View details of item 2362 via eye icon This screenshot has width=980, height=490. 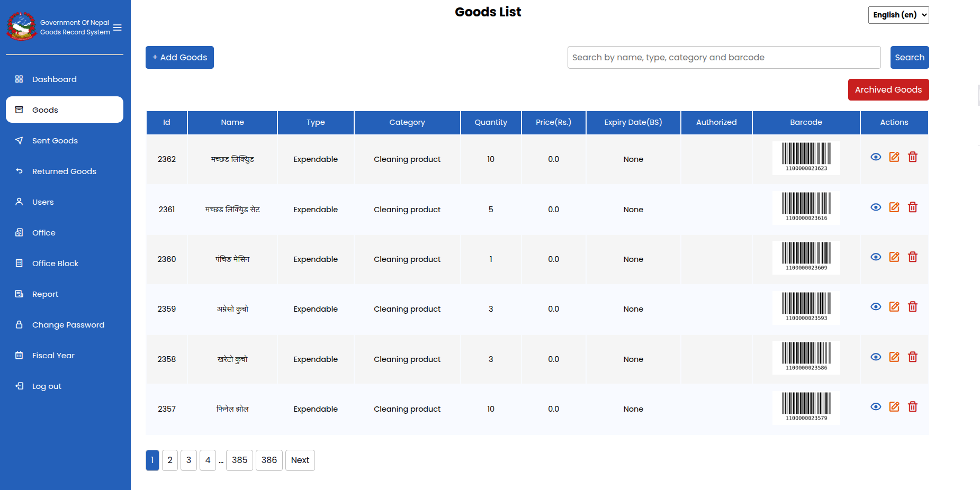[876, 157]
